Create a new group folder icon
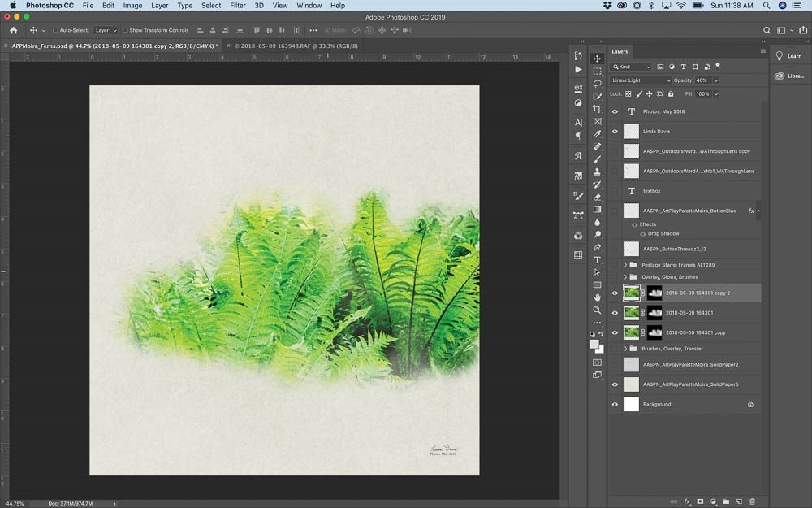 pos(726,501)
